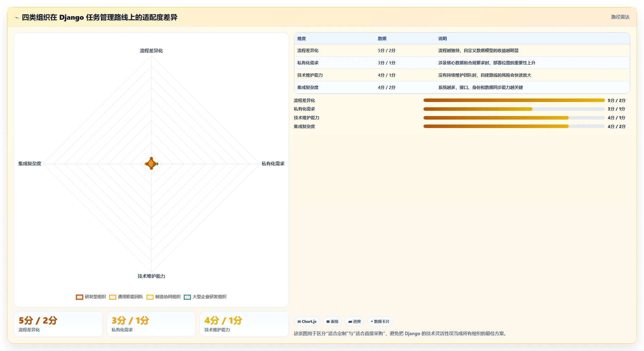
Task: Click the radar axis label 集成复杂度
Action: tap(30, 164)
